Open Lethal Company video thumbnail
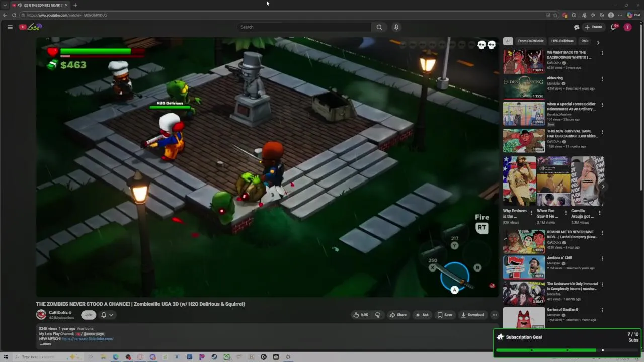The width and height of the screenshot is (644, 362). click(x=524, y=242)
